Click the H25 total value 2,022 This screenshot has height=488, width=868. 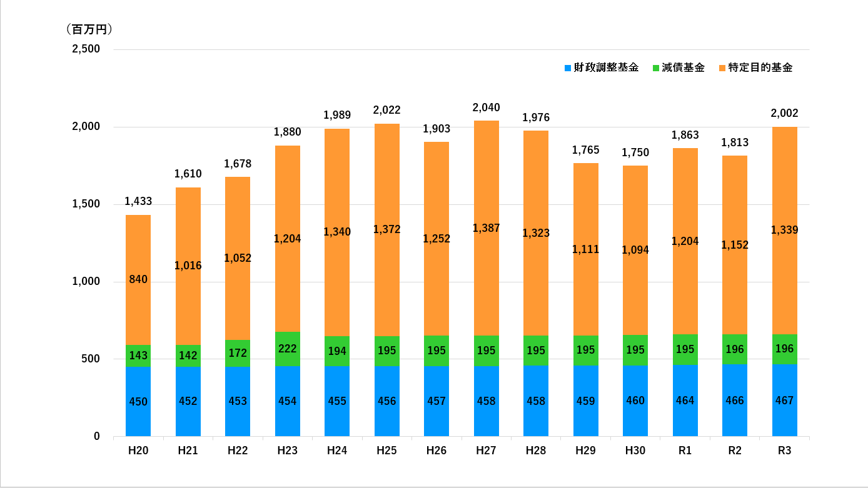tap(387, 111)
